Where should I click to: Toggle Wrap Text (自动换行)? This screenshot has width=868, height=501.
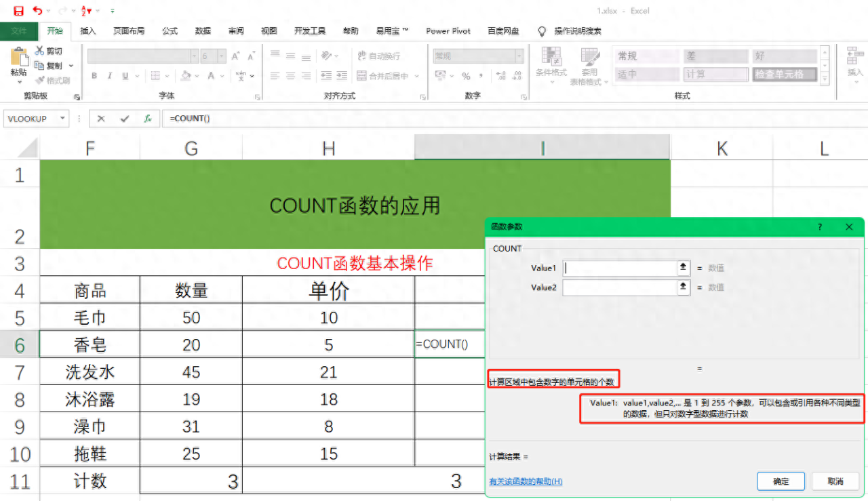[379, 56]
